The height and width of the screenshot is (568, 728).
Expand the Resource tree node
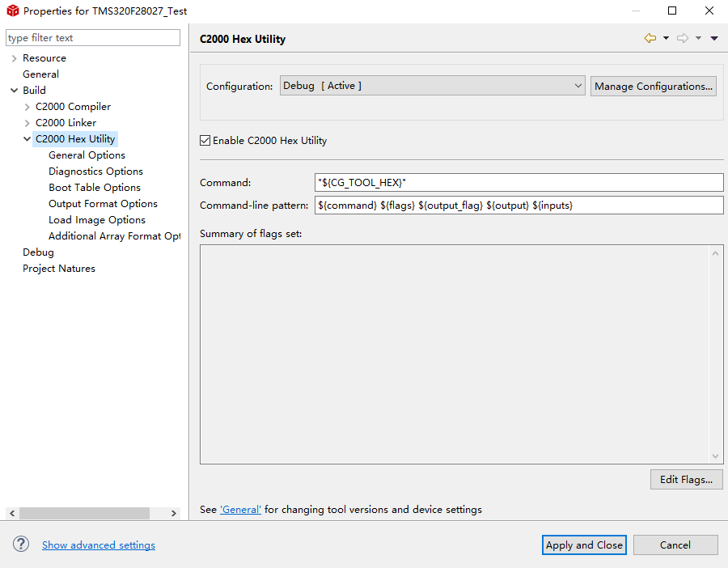tap(14, 58)
